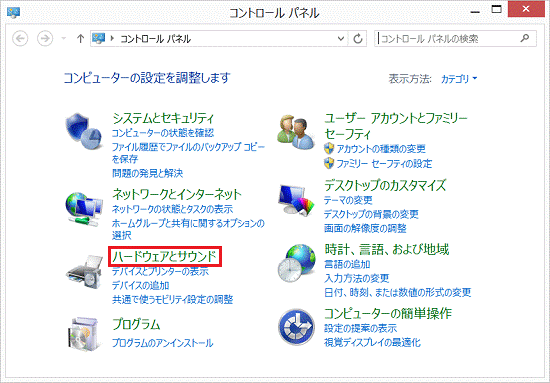550x383 pixels.
Task: Open ファイル履歴でファイルのバックアップ コピーを保存 link
Action: click(x=188, y=153)
